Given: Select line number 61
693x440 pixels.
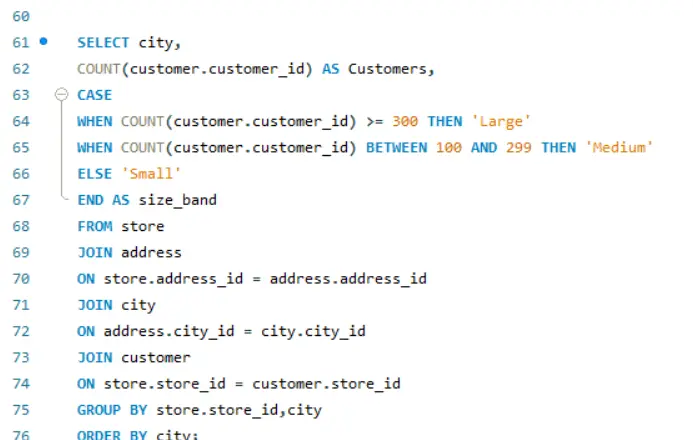Looking at the screenshot, I should coord(21,42).
